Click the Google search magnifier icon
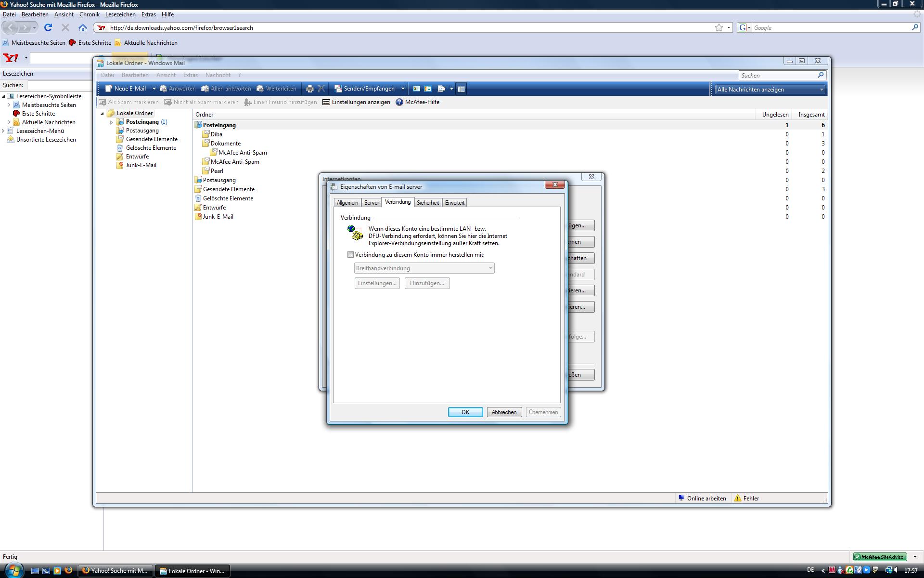Viewport: 924px width, 578px height. click(915, 27)
